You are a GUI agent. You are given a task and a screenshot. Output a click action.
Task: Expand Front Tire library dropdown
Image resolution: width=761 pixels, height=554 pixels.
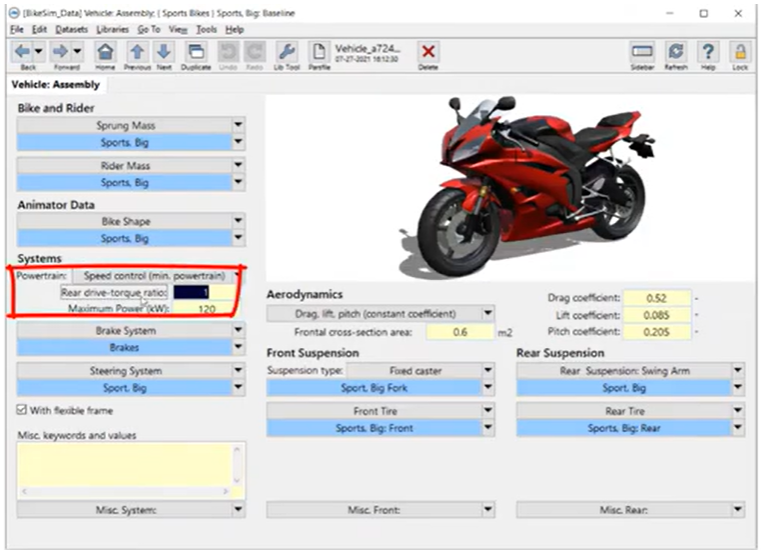pos(488,411)
